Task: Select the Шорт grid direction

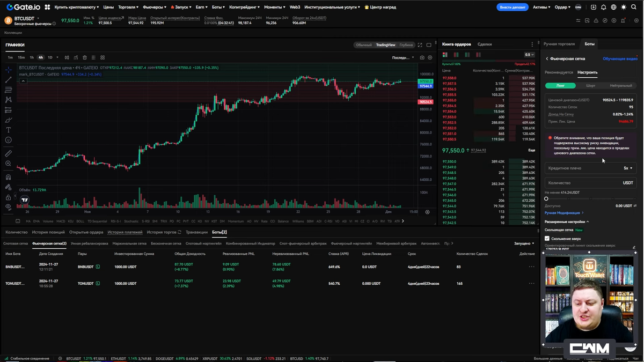Action: (590, 86)
